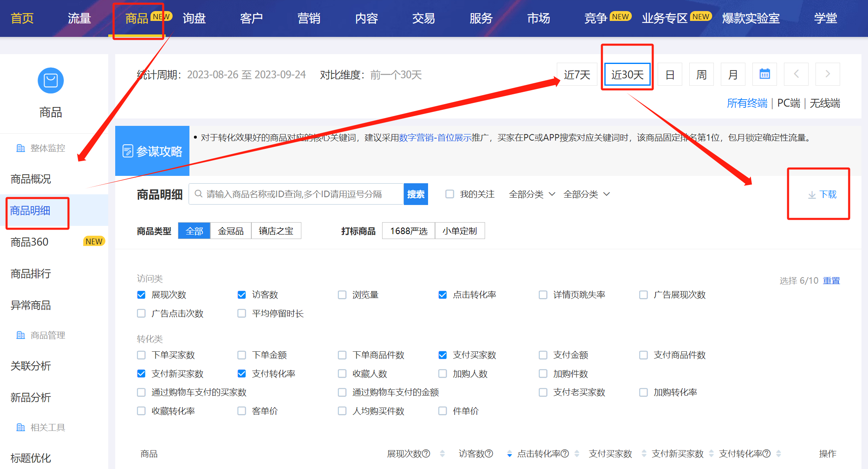Image resolution: width=868 pixels, height=469 pixels.
Task: Click the next period arrow icon
Action: pos(827,74)
